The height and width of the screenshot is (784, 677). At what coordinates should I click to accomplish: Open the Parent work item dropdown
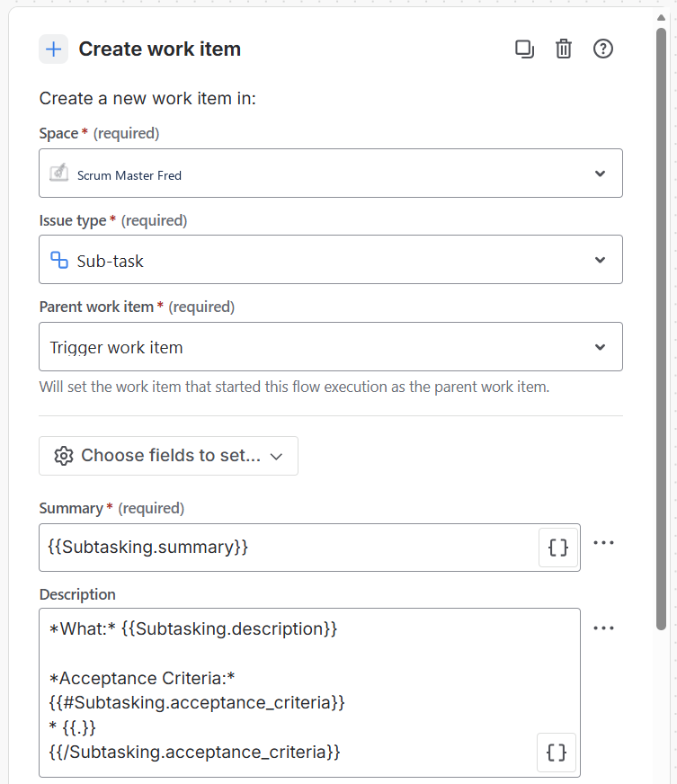coord(331,346)
